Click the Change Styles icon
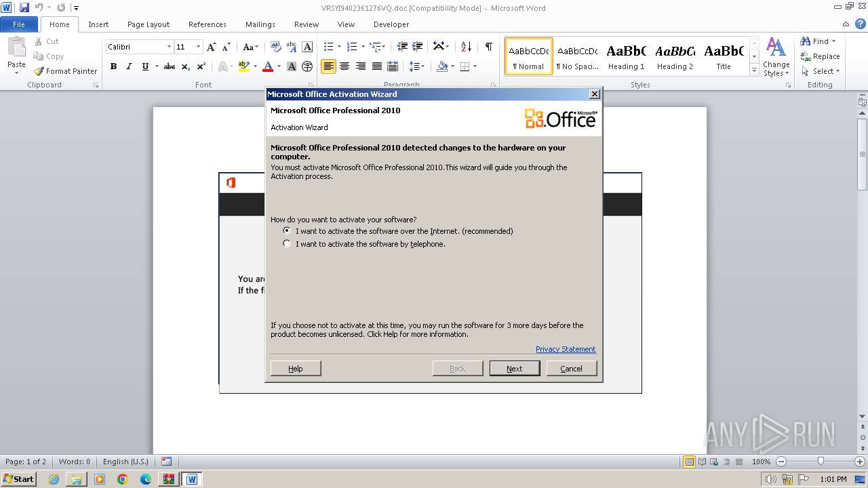This screenshot has width=868, height=488. point(776,58)
